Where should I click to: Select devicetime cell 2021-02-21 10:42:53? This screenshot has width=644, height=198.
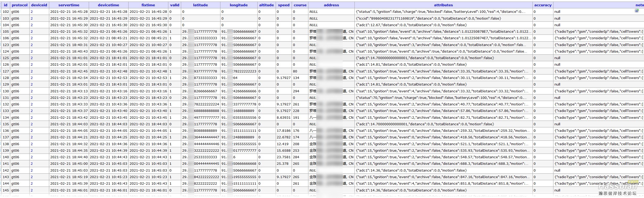pos(109,78)
